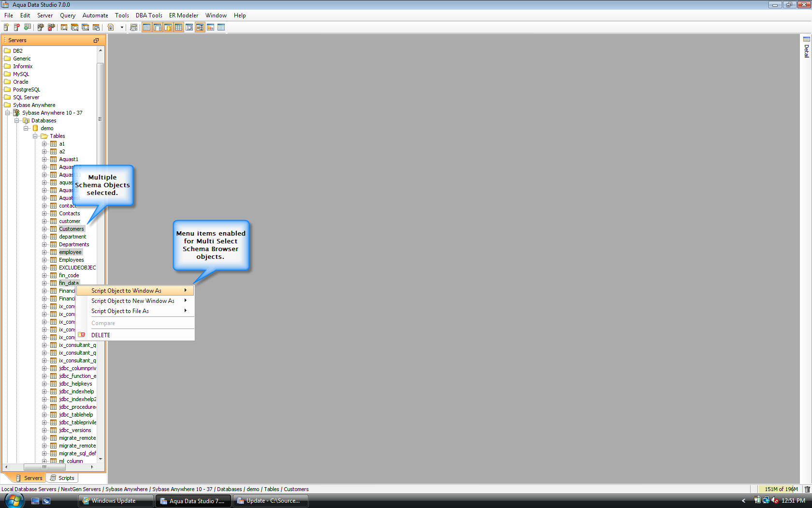Click the Aqua Data Studio taskbar button
This screenshot has height=508, width=812.
pyautogui.click(x=193, y=501)
